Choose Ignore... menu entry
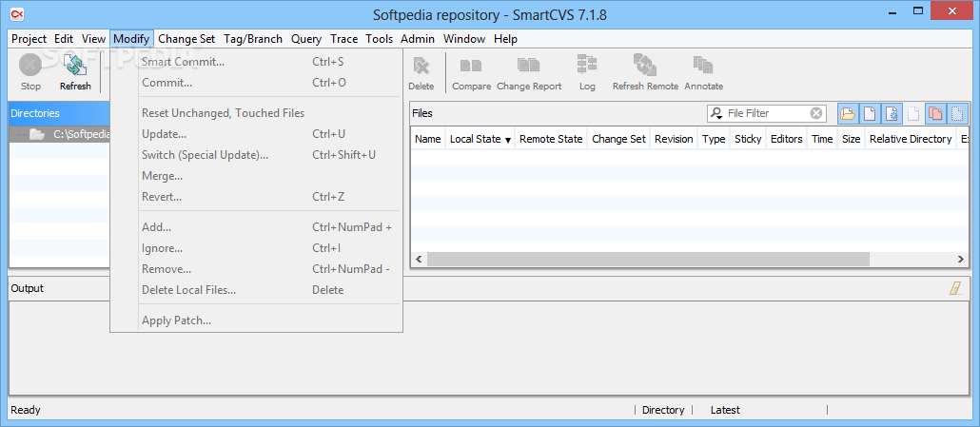Screen dimensions: 980x427 pyautogui.click(x=256, y=248)
